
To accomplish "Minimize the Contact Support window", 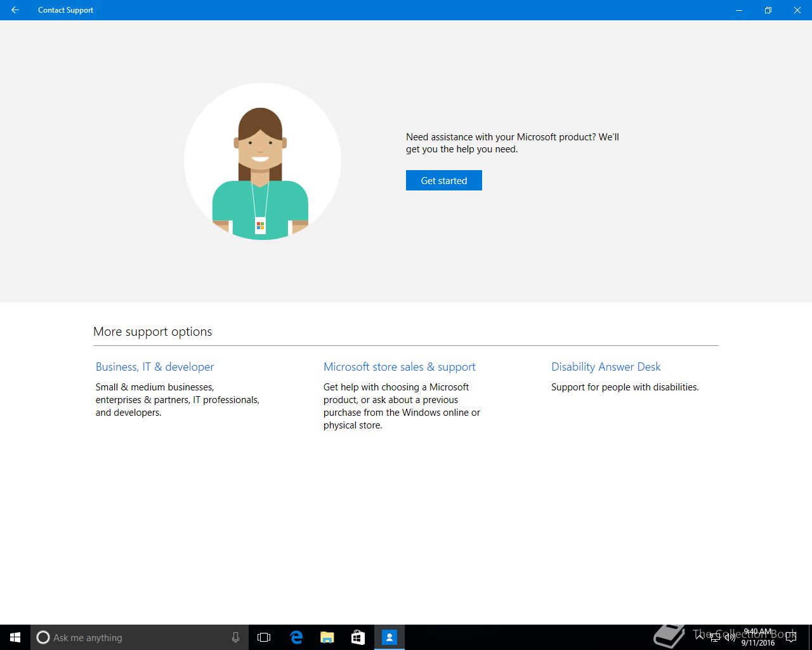I will point(739,10).
